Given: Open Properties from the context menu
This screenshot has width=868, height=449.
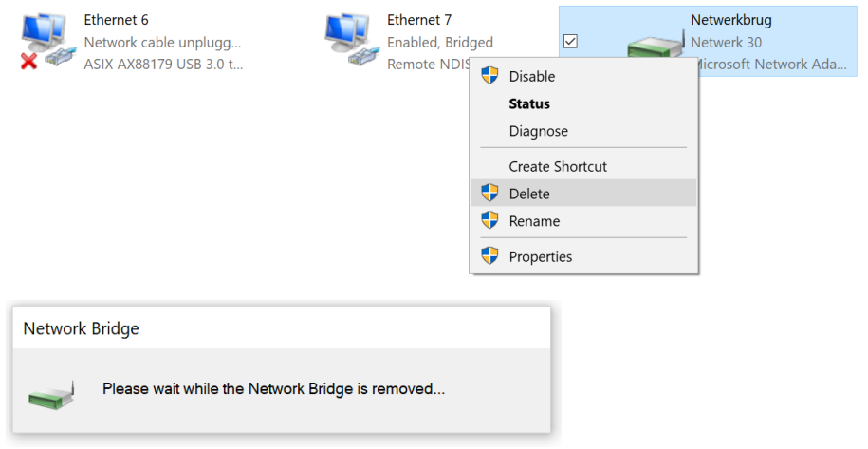Looking at the screenshot, I should pyautogui.click(x=541, y=256).
